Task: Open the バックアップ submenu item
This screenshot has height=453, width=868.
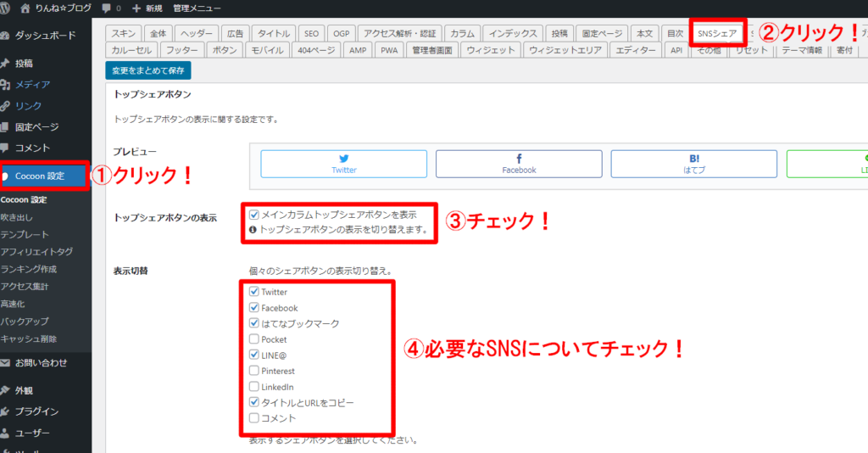Action: click(25, 322)
